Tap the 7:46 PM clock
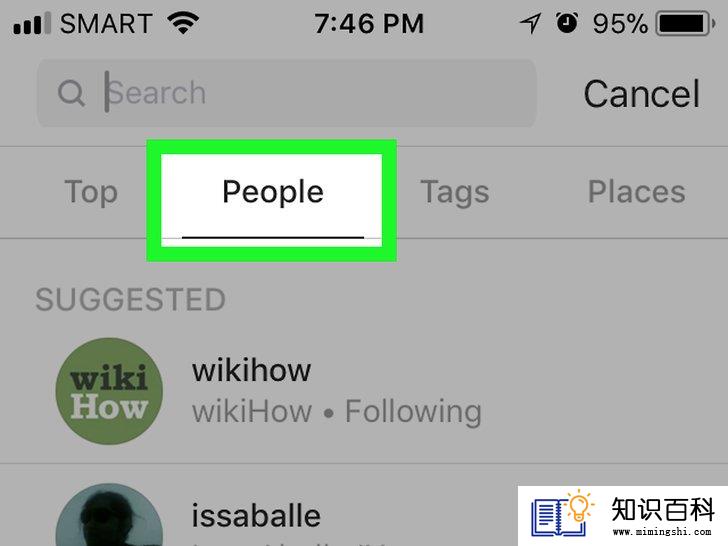 click(369, 24)
